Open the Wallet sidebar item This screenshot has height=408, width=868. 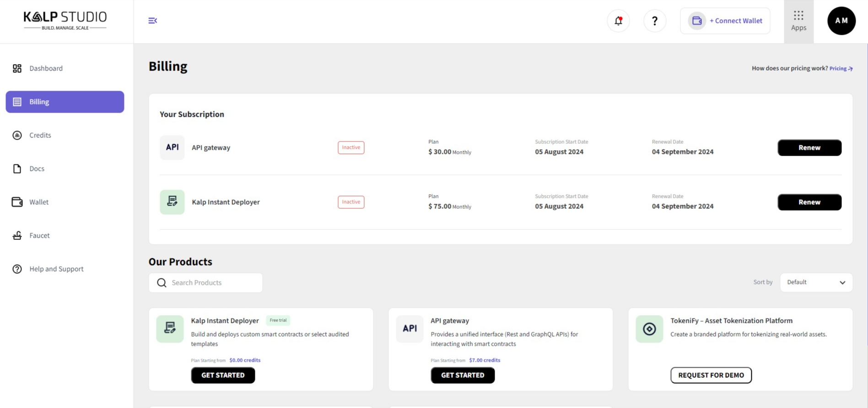coord(39,202)
